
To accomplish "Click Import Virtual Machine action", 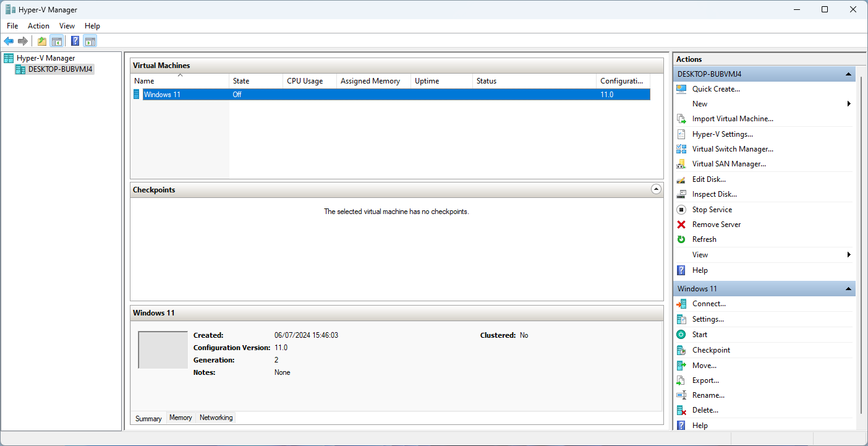I will click(733, 119).
